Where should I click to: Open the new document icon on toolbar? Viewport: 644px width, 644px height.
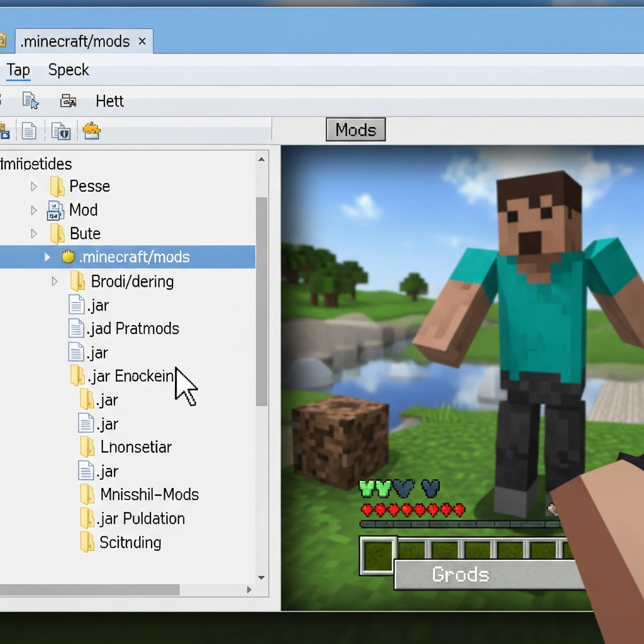coord(29,131)
